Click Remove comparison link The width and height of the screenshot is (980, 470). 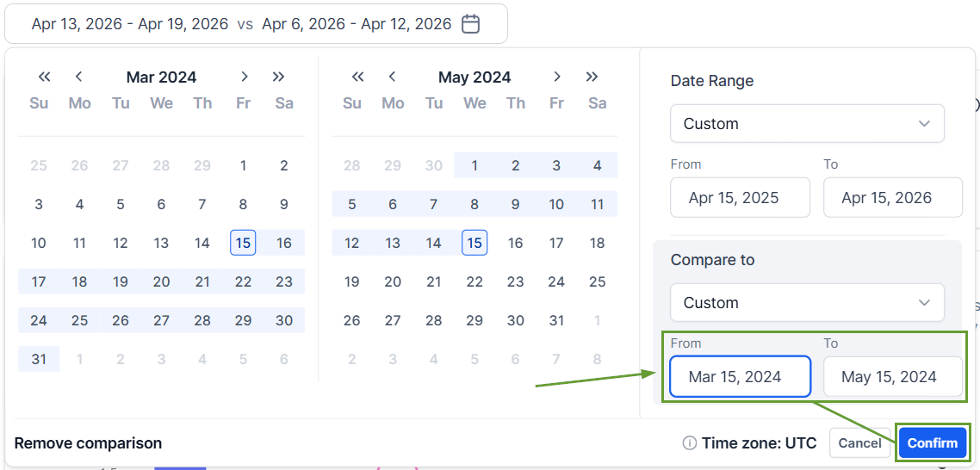(x=88, y=443)
